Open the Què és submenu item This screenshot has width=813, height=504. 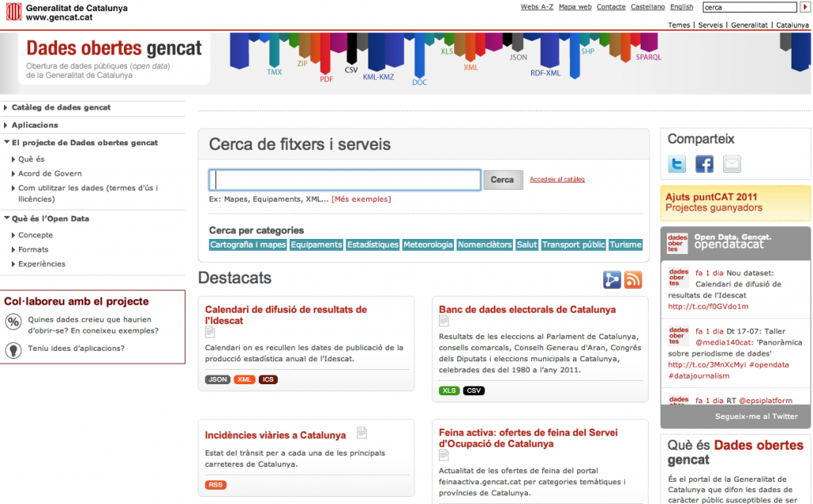point(31,160)
